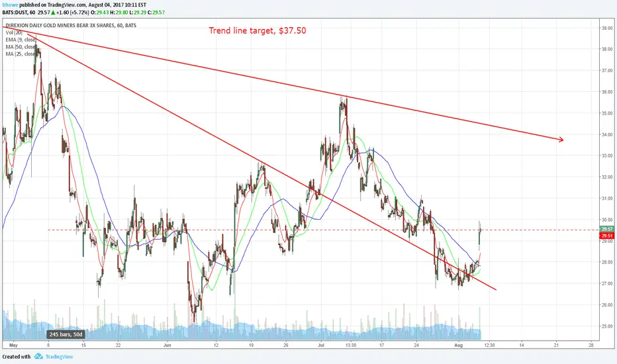This screenshot has width=617, height=364.
Task: Select the EMA (9, close) indicator legend
Action: pyautogui.click(x=21, y=40)
